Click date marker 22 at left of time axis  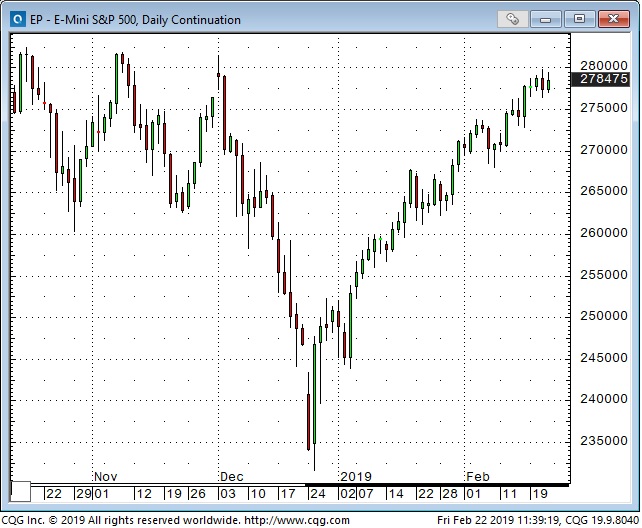coord(54,494)
